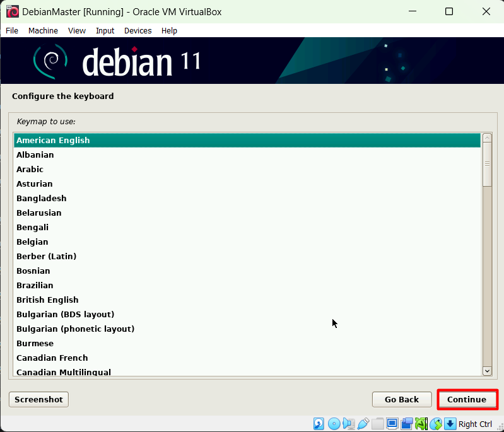This screenshot has height=432, width=504.
Task: Select Arabic keymap
Action: click(x=247, y=170)
